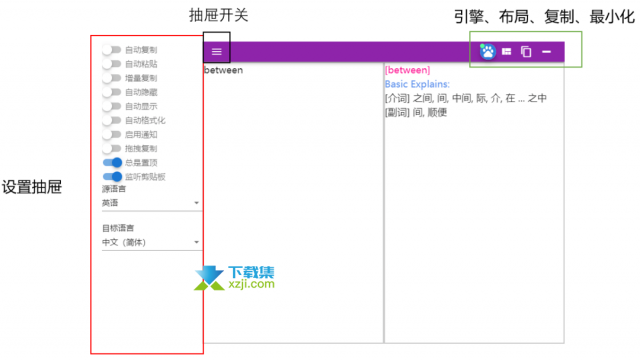Disable the 总是置顶 toggle
The width and height of the screenshot is (640, 361).
click(x=112, y=163)
